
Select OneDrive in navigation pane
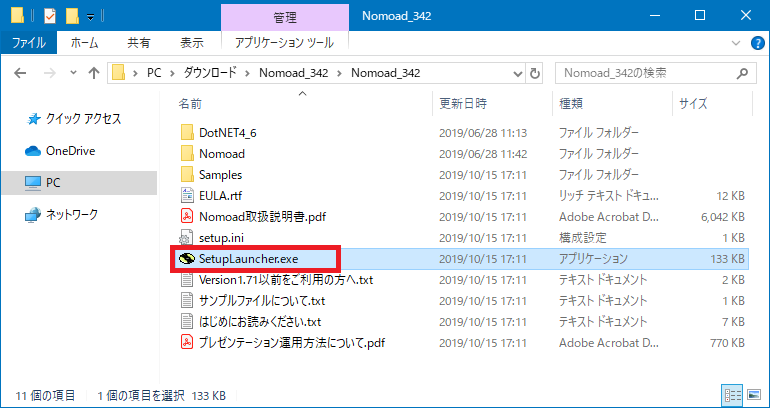[x=71, y=151]
